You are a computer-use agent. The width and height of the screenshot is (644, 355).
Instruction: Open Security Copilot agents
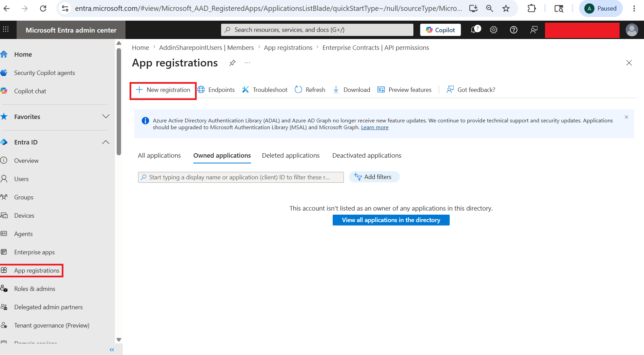click(x=44, y=73)
